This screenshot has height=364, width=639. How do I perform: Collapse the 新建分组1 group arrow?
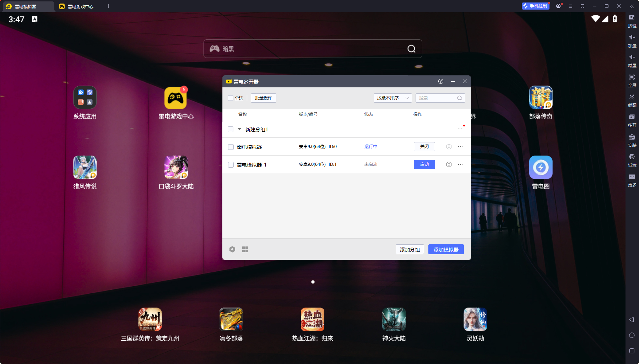coord(239,129)
